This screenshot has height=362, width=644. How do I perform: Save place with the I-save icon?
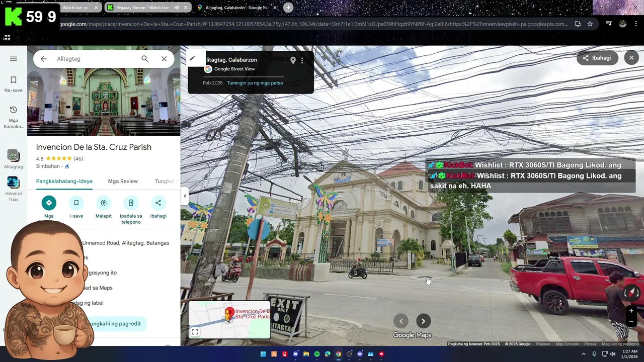coord(76,203)
